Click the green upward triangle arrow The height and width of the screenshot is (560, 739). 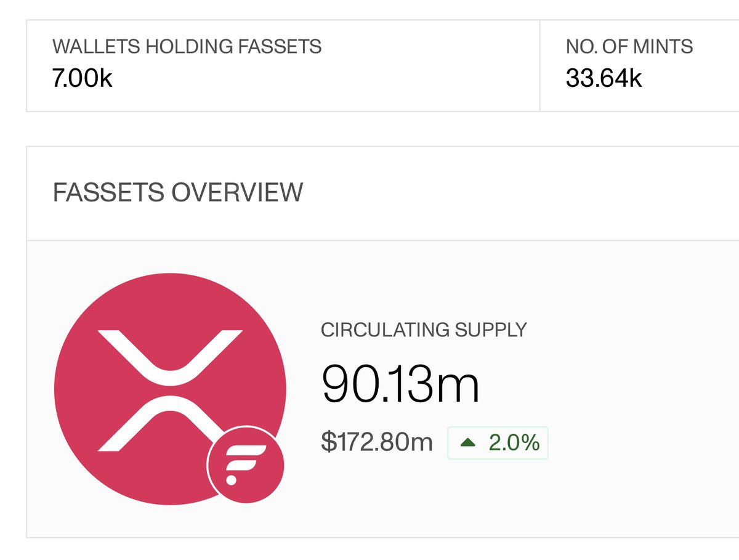[468, 442]
